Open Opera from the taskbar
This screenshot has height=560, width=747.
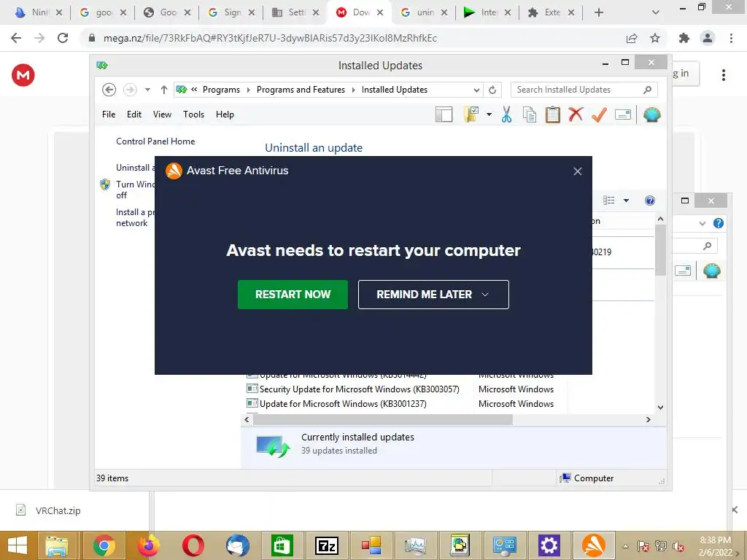(193, 545)
